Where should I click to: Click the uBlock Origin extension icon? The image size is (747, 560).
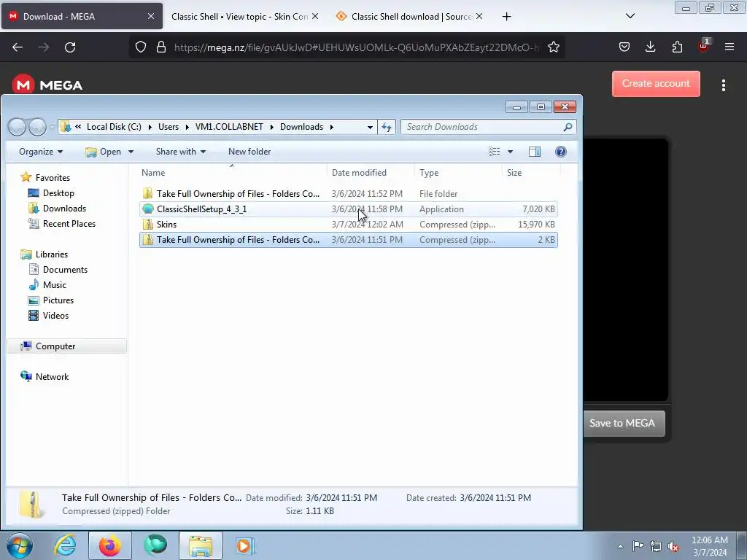(x=704, y=46)
